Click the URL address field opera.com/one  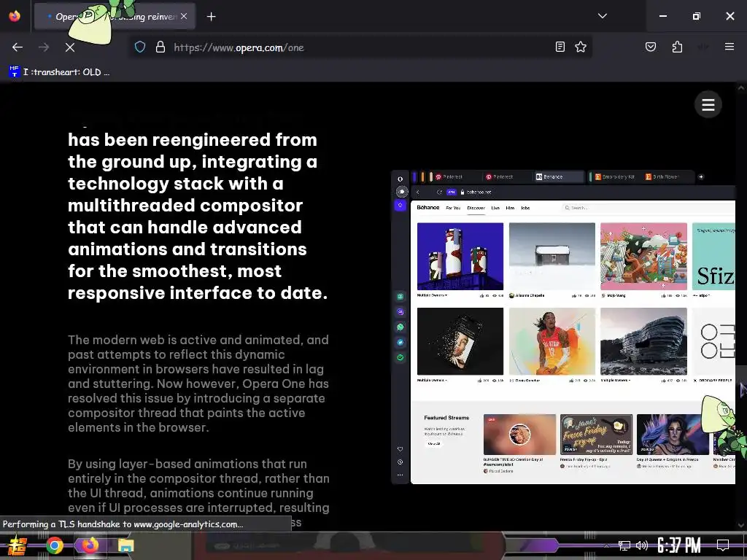[x=362, y=47]
